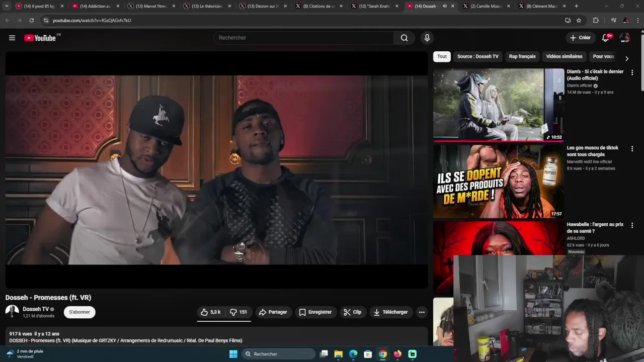The height and width of the screenshot is (362, 644).
Task: Open options for Les gos muscu video
Action: 632,149
